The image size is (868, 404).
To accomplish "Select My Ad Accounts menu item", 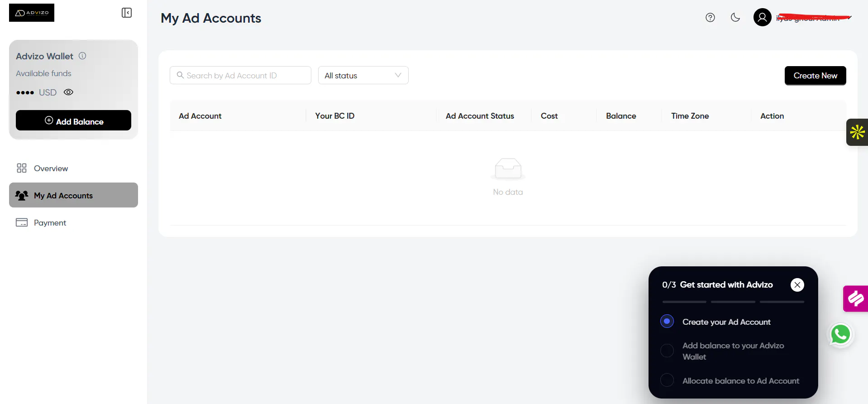I will 73,195.
